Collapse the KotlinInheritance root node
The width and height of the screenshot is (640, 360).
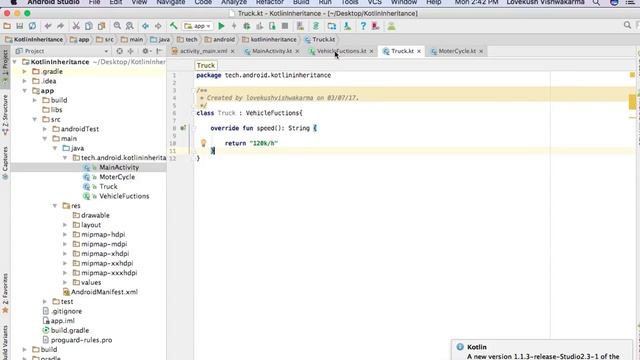click(15, 62)
